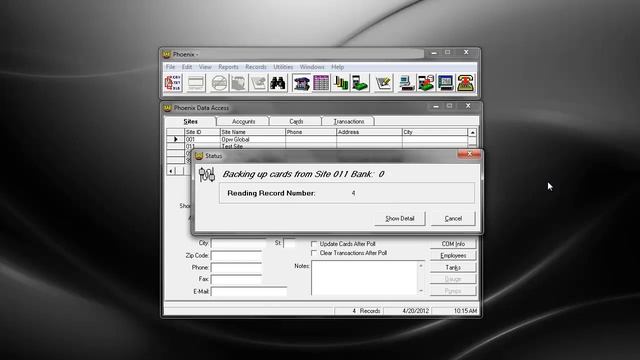Image resolution: width=640 pixels, height=360 pixels.
Task: Click the fuel site station icon
Action: [302, 83]
